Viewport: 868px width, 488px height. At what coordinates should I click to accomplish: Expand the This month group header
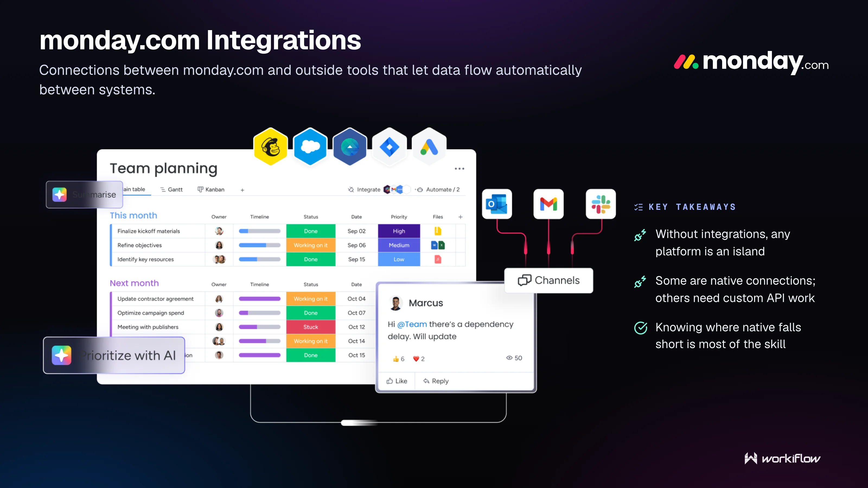(133, 216)
